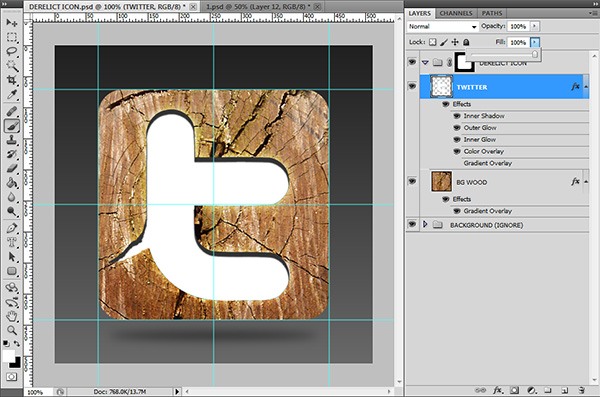Select the 3D Camera Orbit tool
This screenshot has height=397, width=600.
[11, 302]
